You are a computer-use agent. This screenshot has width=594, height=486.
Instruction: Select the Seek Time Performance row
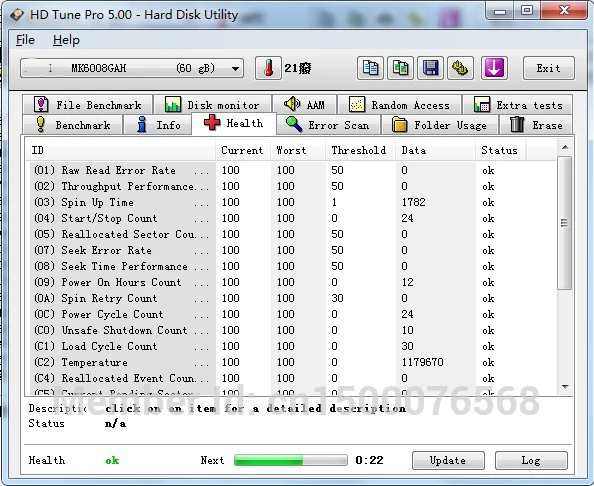click(x=292, y=266)
